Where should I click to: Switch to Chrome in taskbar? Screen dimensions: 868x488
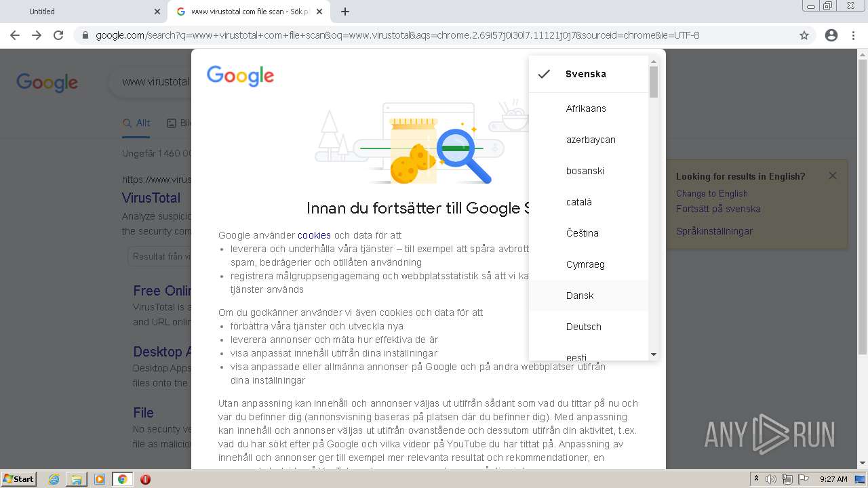[122, 479]
